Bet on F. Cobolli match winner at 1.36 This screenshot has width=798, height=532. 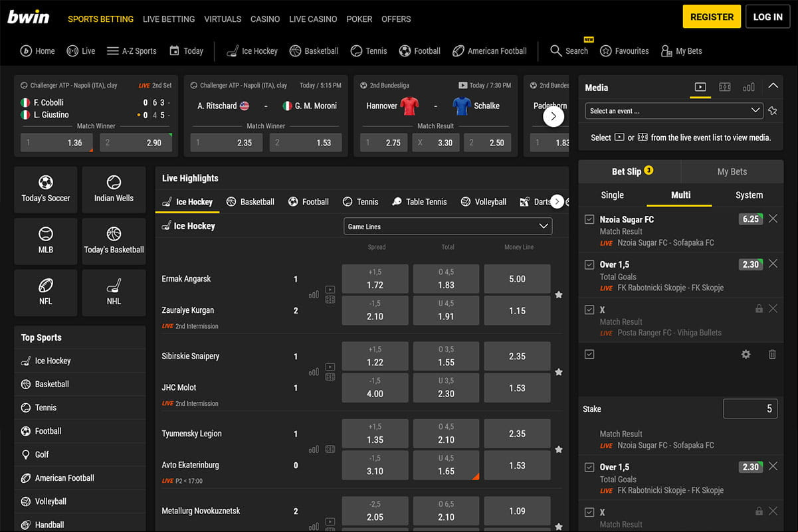coord(56,143)
